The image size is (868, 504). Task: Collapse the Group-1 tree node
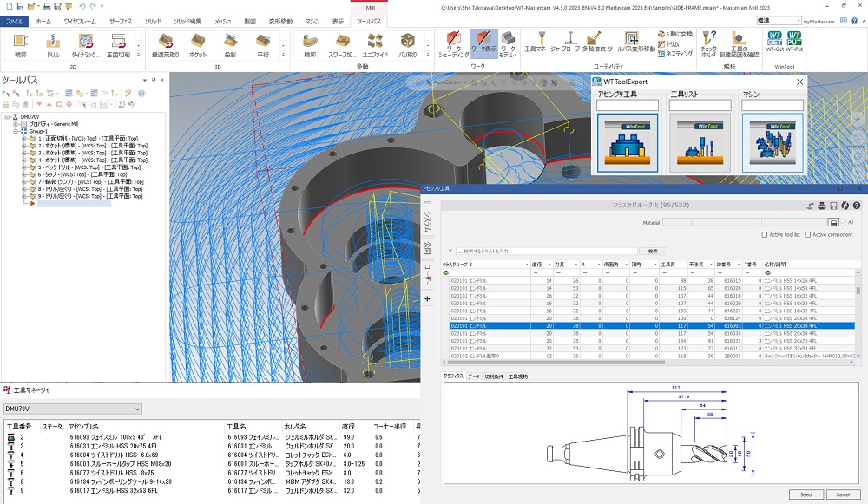click(16, 131)
